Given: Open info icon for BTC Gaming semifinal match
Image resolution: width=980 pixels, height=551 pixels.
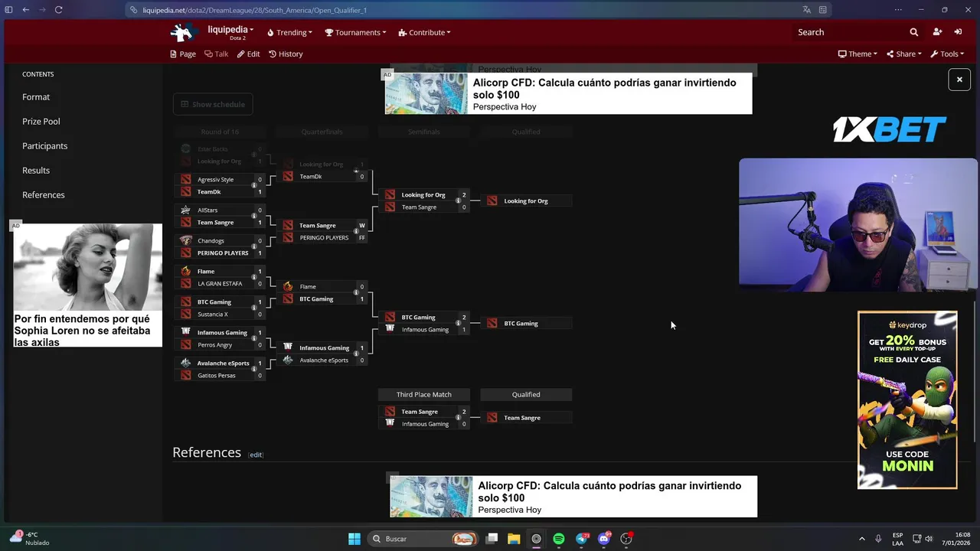Looking at the screenshot, I should [x=458, y=324].
